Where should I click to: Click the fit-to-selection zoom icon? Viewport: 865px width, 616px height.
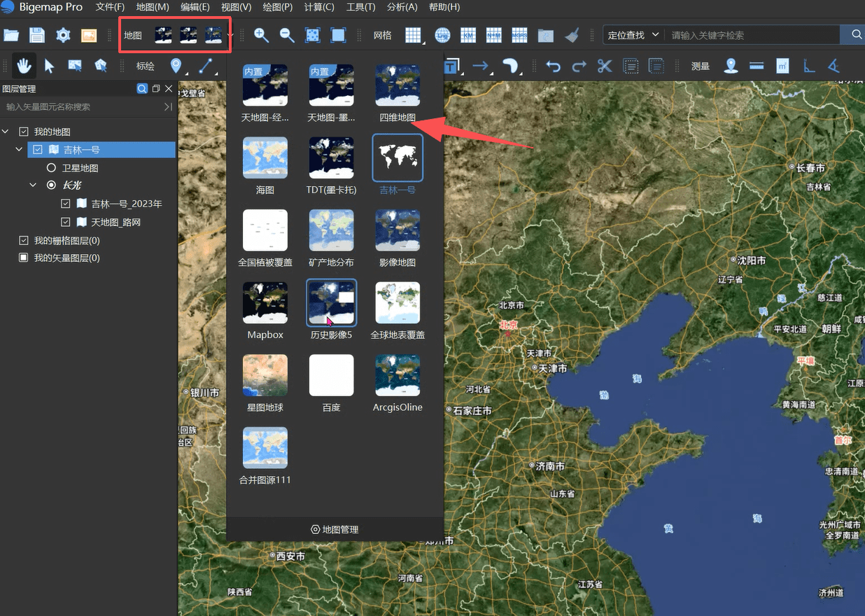pyautogui.click(x=313, y=35)
